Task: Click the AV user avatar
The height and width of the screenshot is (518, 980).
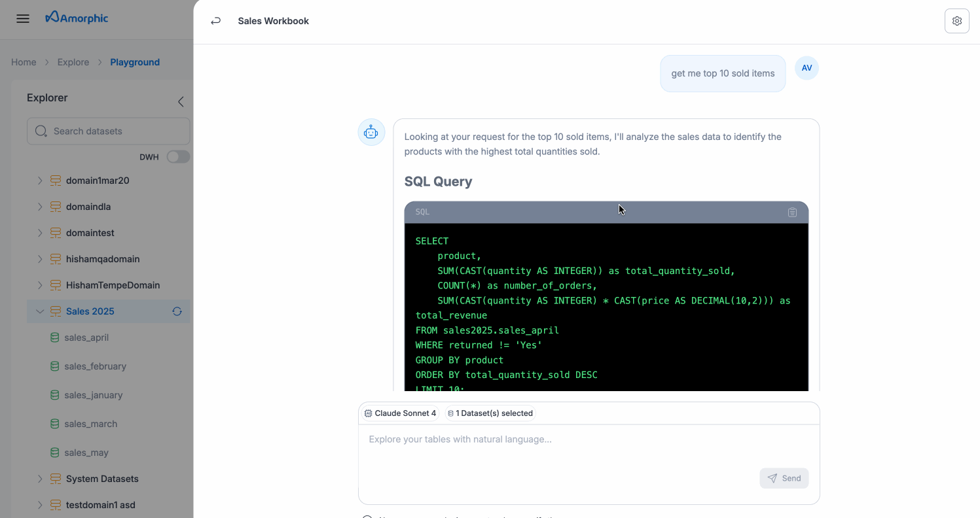Action: point(807,68)
